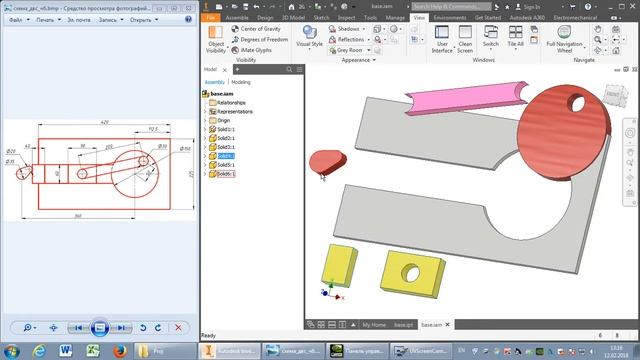
Task: Click the zoom icon on right navigation bar
Action: click(x=630, y=163)
